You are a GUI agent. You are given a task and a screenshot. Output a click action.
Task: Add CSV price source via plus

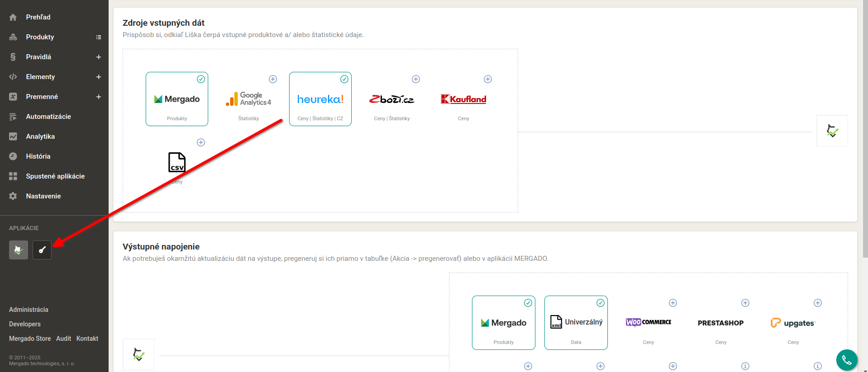pos(201,142)
